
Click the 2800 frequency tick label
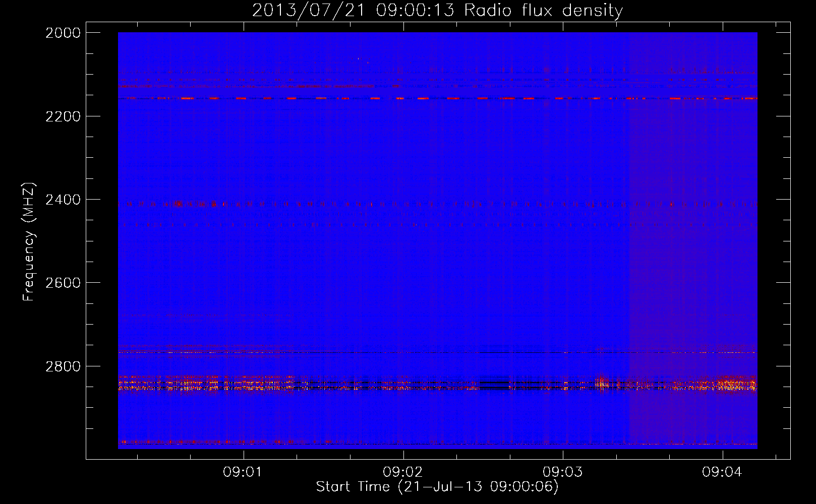63,366
